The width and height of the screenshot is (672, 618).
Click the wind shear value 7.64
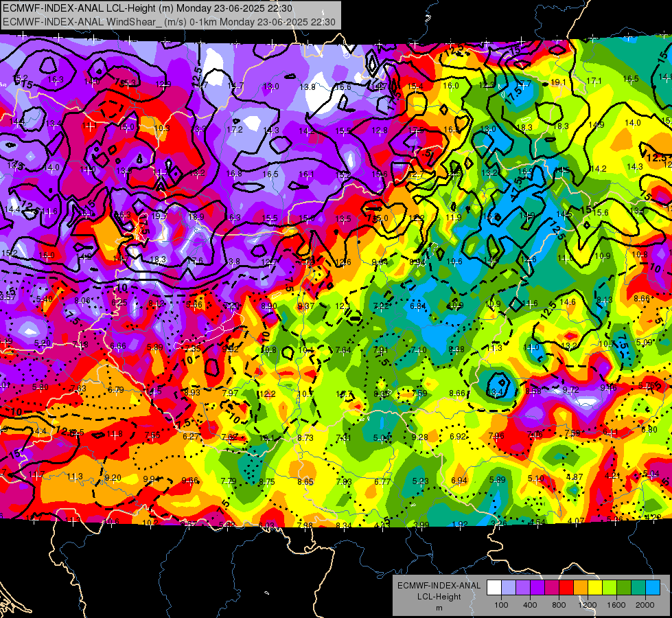tap(343, 350)
